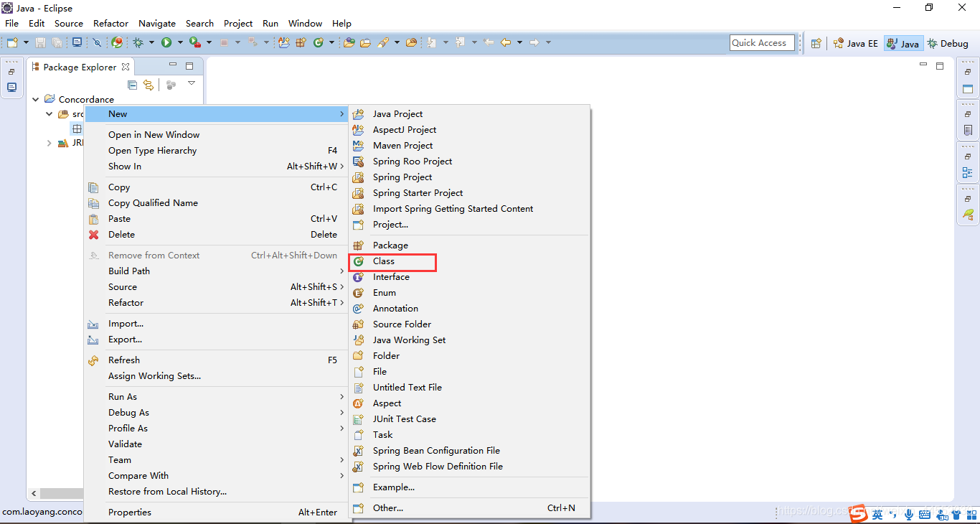Viewport: 980px width, 524px height.
Task: Click Properties in the context menu
Action: point(216,513)
